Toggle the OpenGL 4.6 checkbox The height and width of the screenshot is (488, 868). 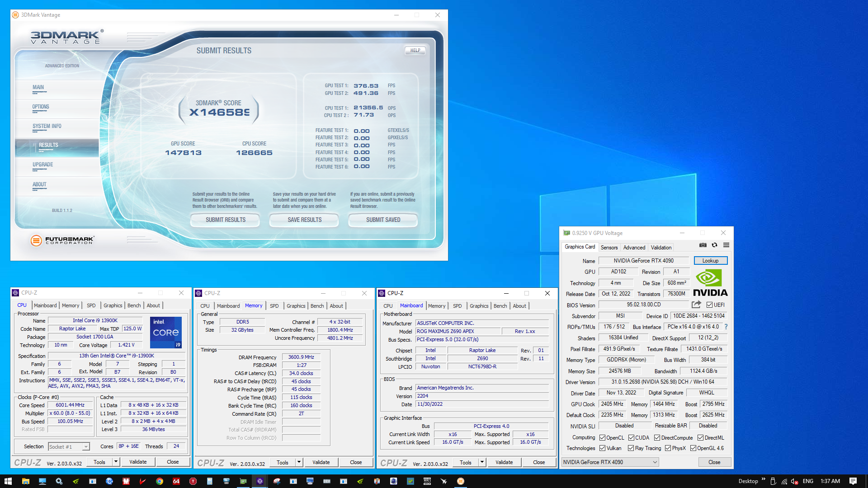(x=693, y=448)
